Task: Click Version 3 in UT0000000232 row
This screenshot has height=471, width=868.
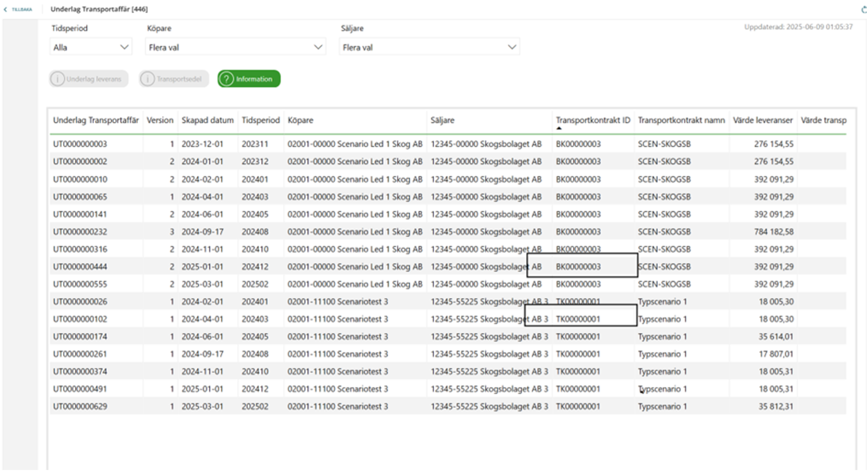Action: tap(172, 231)
